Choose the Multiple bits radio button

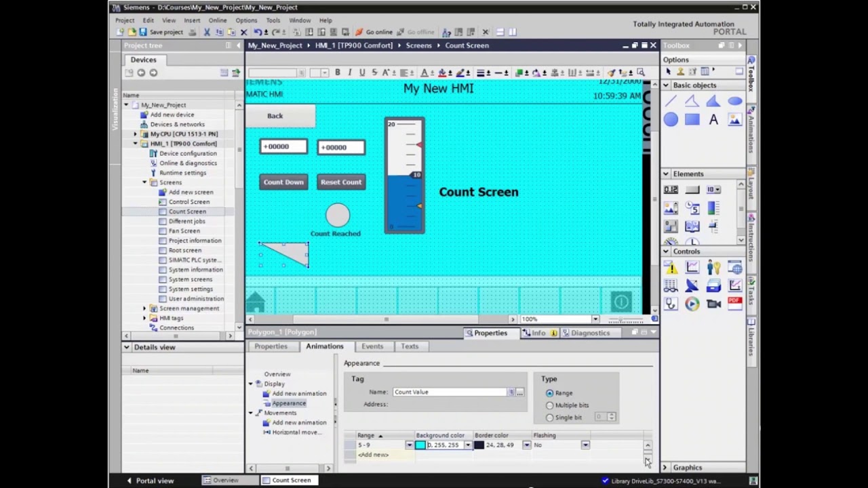click(x=549, y=405)
